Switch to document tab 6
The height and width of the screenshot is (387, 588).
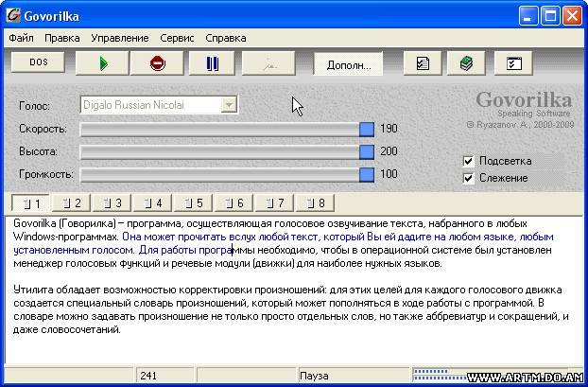click(234, 203)
